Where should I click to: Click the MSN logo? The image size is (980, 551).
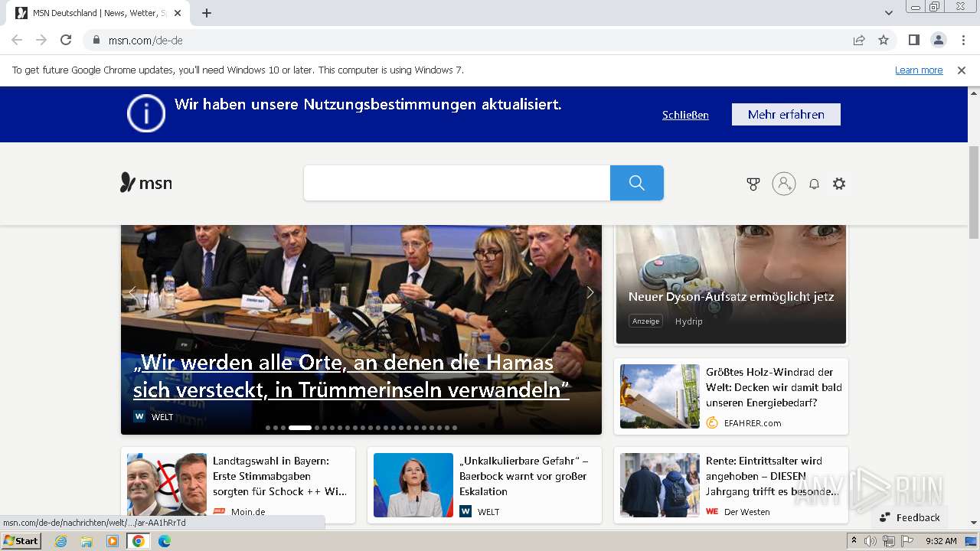coord(146,183)
